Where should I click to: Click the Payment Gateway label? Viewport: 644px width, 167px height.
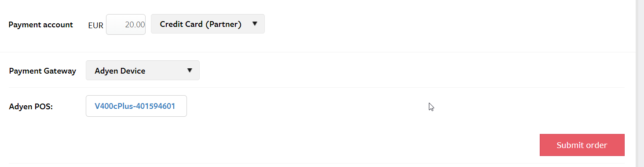click(43, 71)
